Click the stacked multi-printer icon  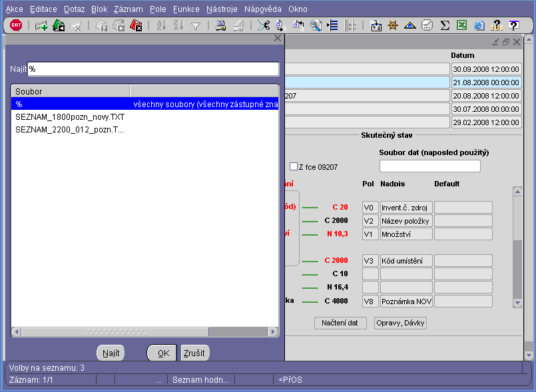pos(238,26)
